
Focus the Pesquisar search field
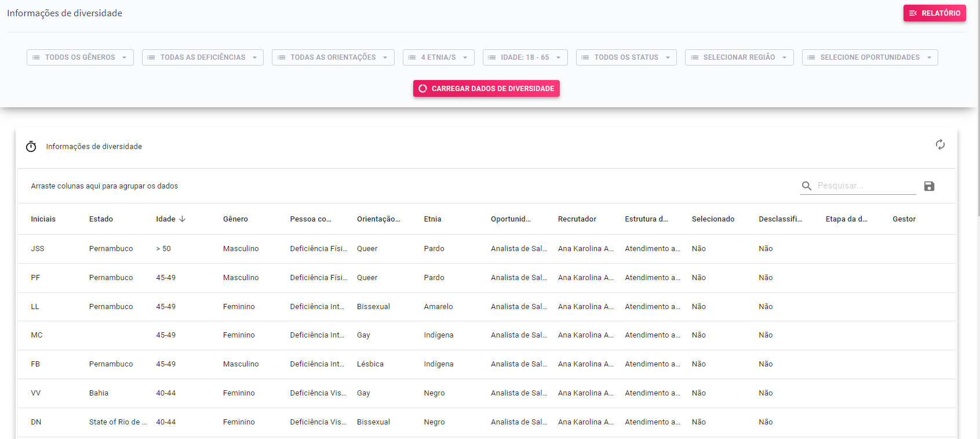[x=865, y=186]
